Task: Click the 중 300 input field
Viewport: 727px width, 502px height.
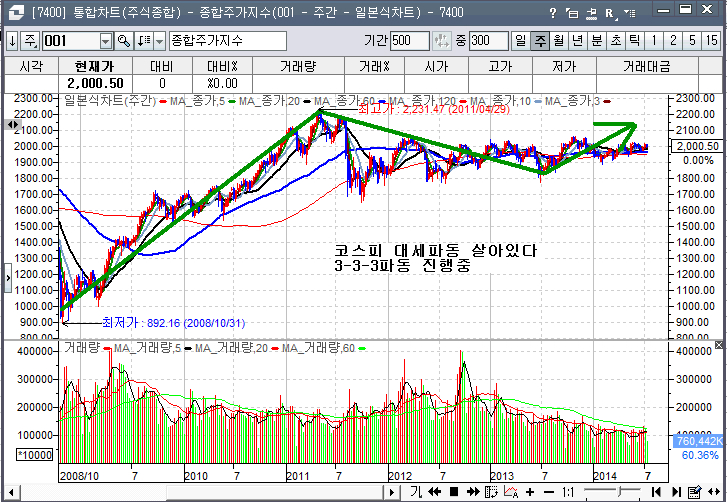Action: (488, 41)
